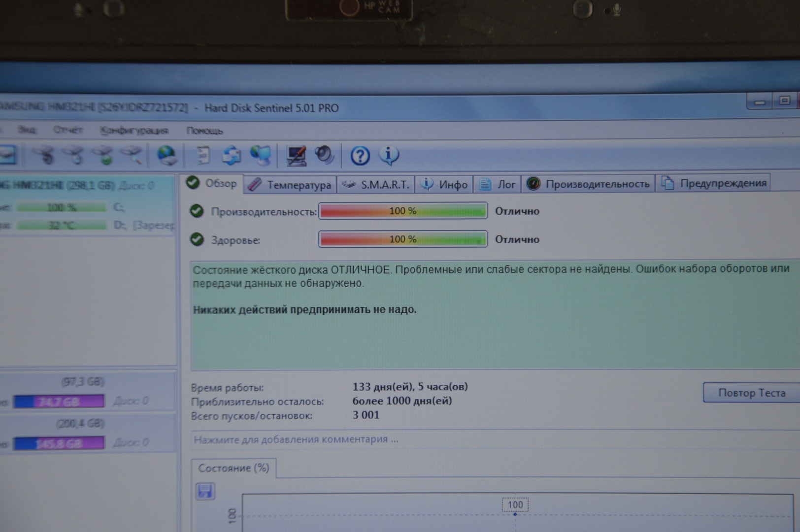
Task: Click the comment field 'Нажмите для добавления комментария'
Action: (296, 439)
